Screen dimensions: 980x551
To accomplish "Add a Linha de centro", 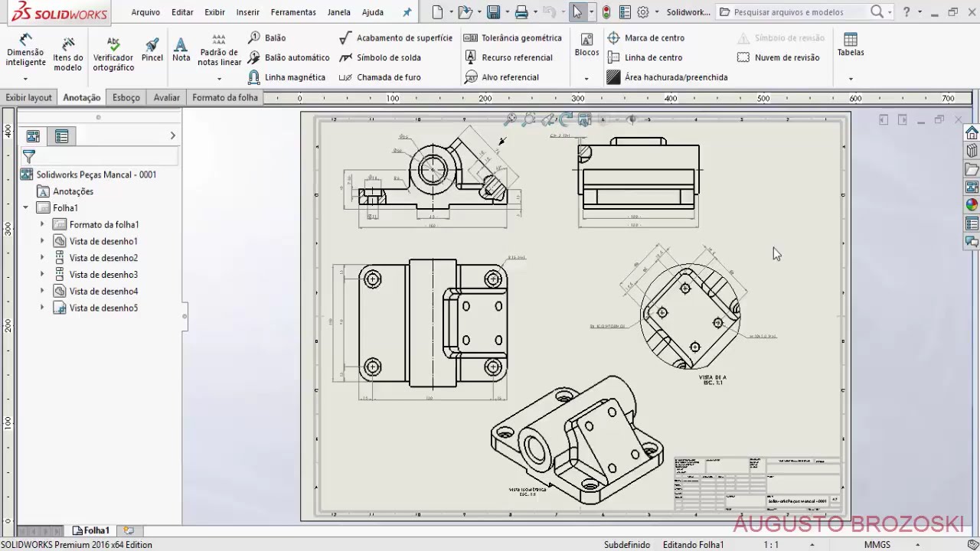I will point(645,57).
